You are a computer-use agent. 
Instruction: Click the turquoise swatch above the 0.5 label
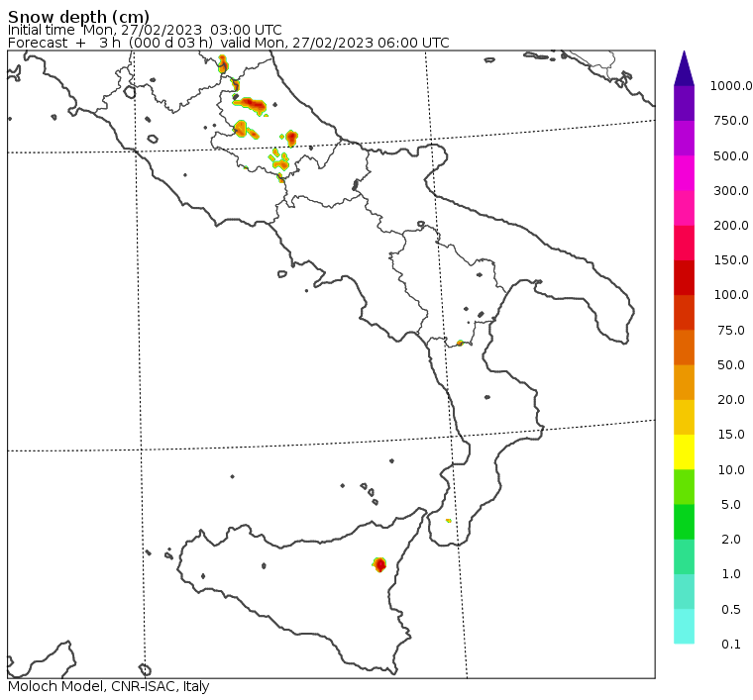pyautogui.click(x=684, y=591)
